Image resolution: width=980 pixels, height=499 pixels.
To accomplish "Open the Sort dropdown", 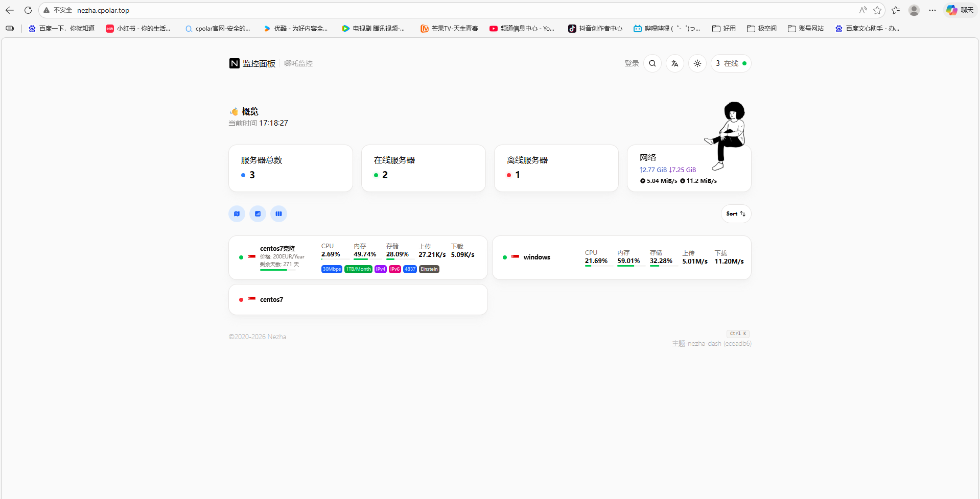I will [736, 213].
